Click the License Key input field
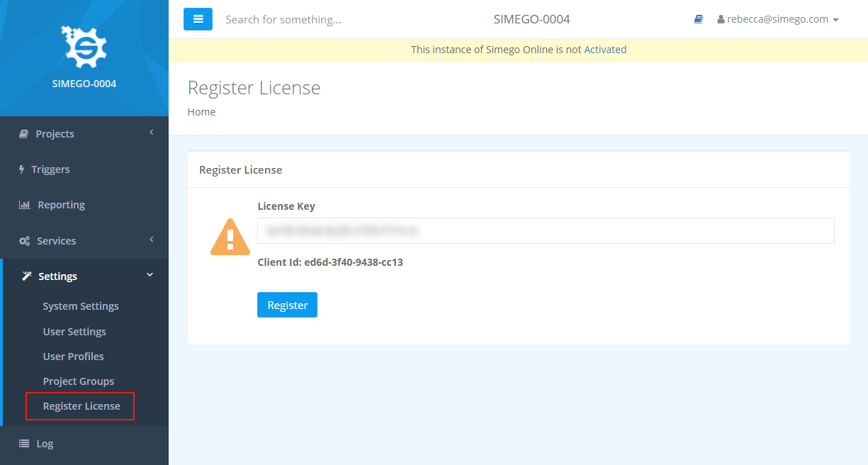 [x=546, y=230]
